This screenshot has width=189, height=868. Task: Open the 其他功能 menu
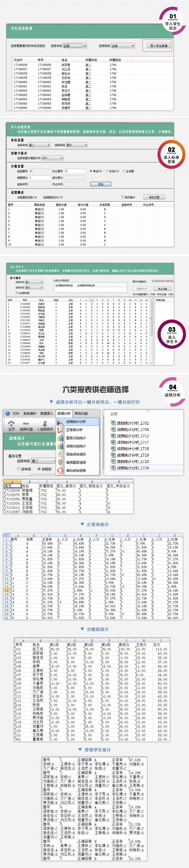81,413
